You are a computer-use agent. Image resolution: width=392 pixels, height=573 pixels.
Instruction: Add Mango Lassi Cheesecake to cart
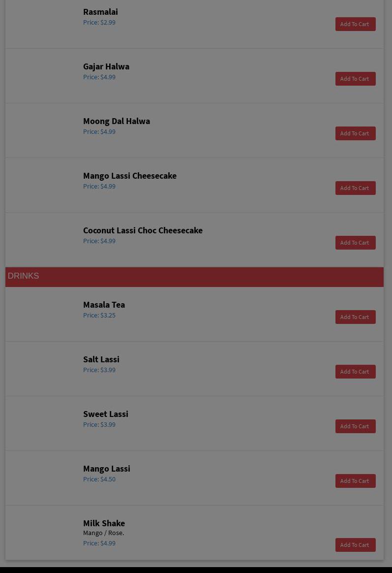[x=355, y=188]
